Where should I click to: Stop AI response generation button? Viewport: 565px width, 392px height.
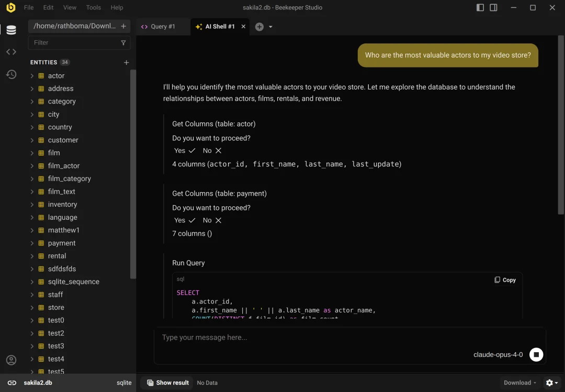536,355
